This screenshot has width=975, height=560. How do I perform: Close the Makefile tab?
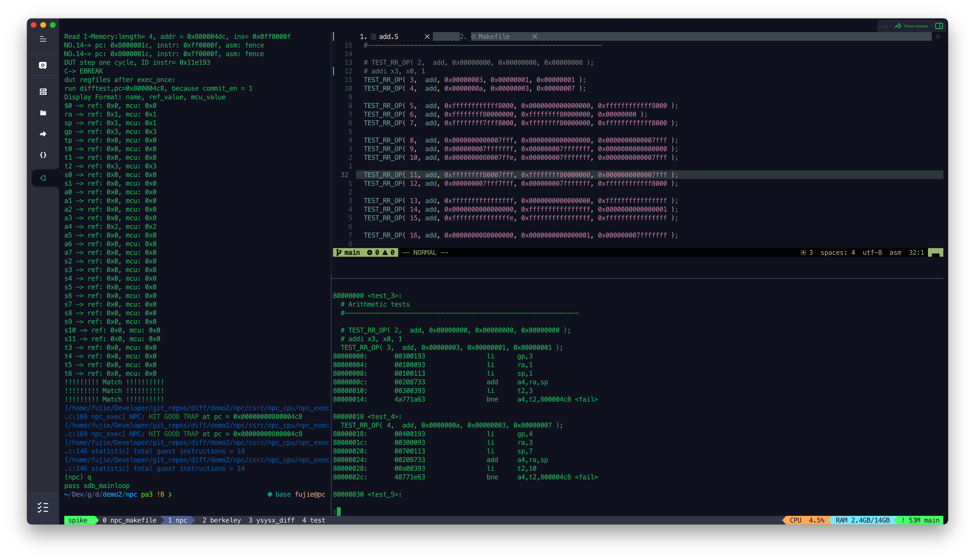[535, 36]
